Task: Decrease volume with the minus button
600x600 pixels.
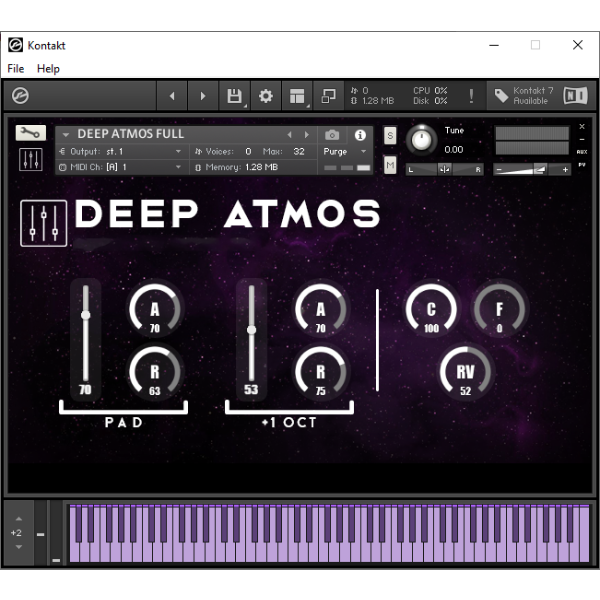Action: coord(499,169)
